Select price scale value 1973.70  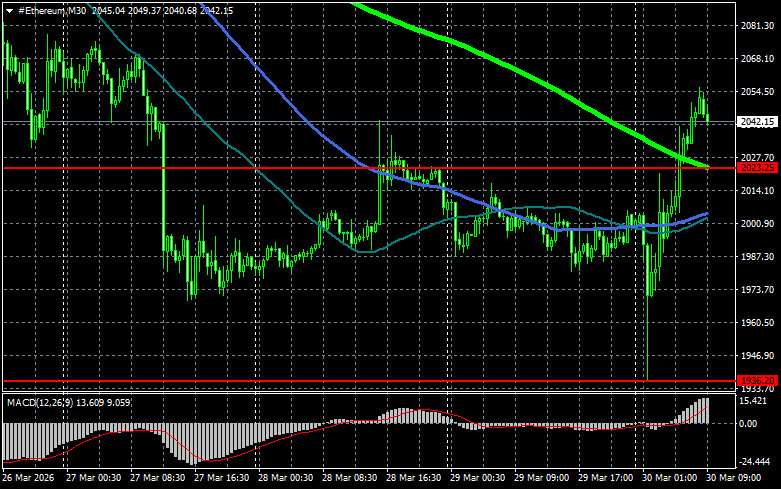(758, 290)
